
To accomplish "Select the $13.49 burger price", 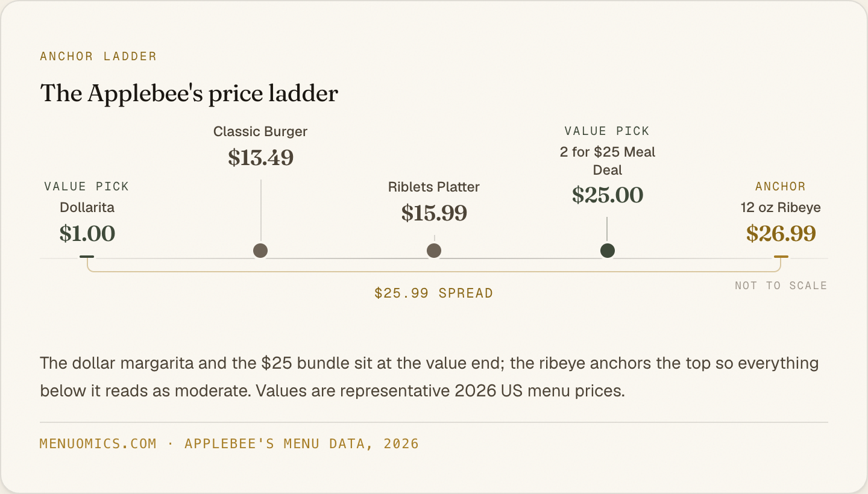I will pyautogui.click(x=260, y=158).
